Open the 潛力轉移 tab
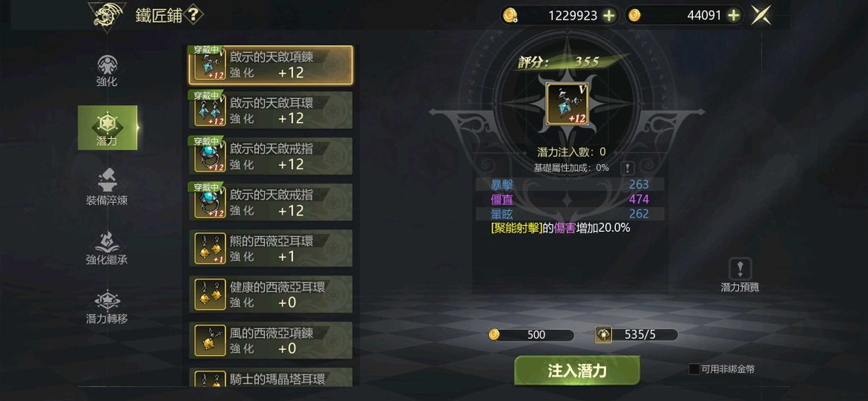The width and height of the screenshot is (868, 401). tap(107, 307)
